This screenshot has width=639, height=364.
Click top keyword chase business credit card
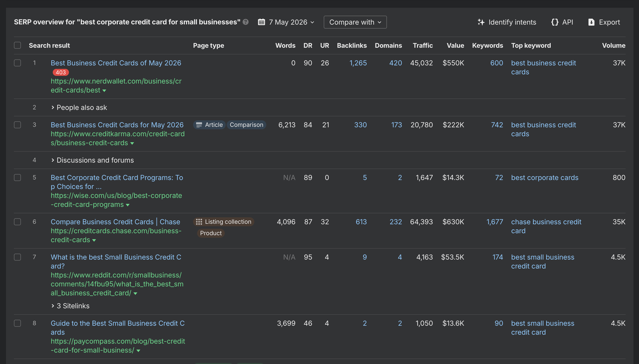546,226
